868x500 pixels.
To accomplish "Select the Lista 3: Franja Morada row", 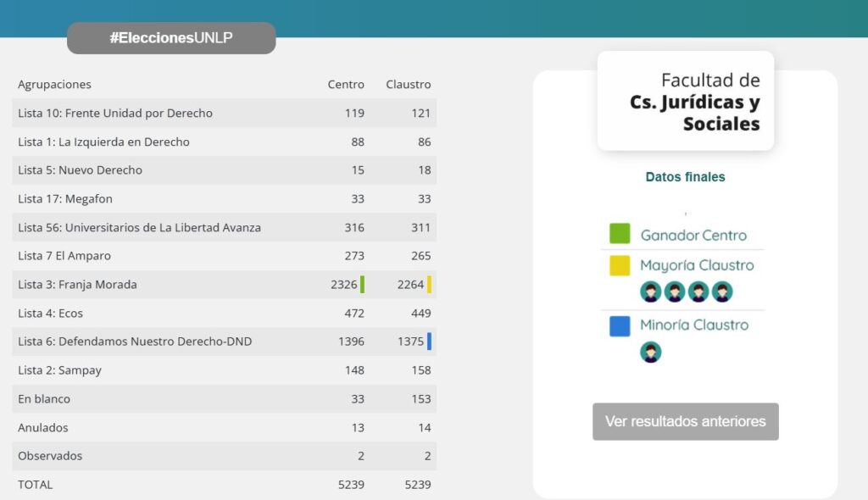I will pyautogui.click(x=77, y=285).
